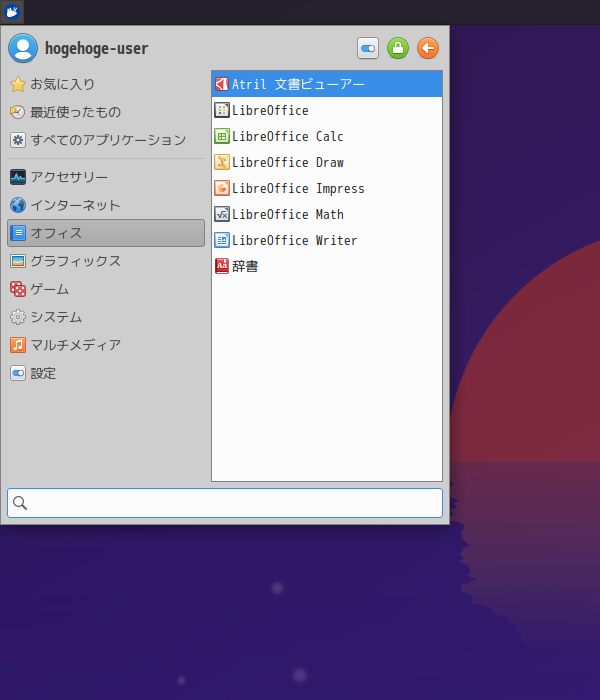Click the picture icon beside グラフィックス
600x700 pixels.
(18, 261)
